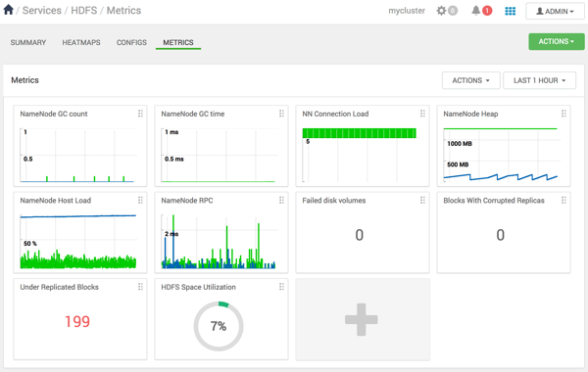Click drag handle on NameNode Heap widget
Viewport: 588px width, 372px height.
click(563, 114)
